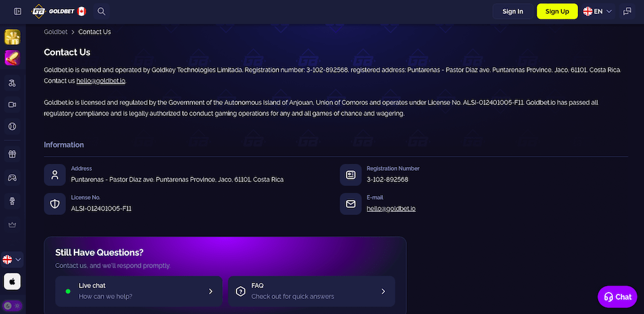This screenshot has height=314, width=644.
Task: Click the license number ALSI-012401005-F11 value
Action: pyautogui.click(x=101, y=208)
